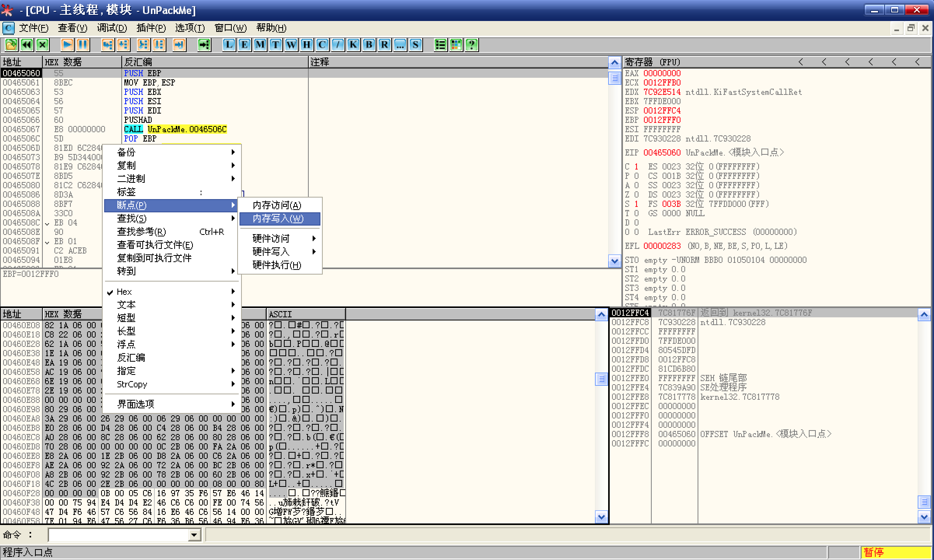
Task: Click 硬件执行(H) menu entry
Action: click(x=277, y=265)
